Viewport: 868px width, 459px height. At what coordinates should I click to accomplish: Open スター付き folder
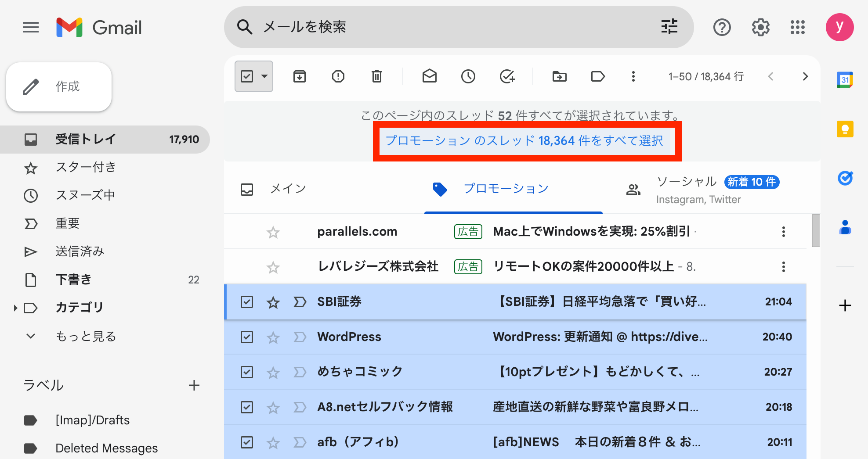105,167
